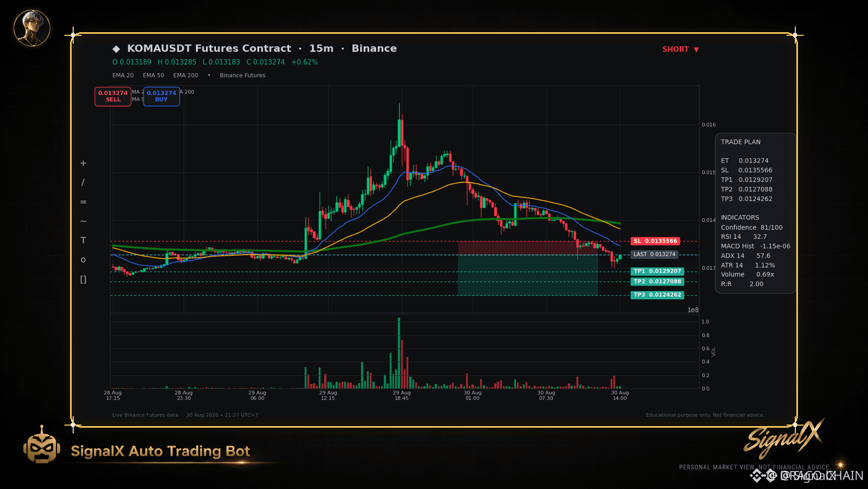The height and width of the screenshot is (489, 868).
Task: Click the EMA 200 legend label
Action: coord(186,75)
